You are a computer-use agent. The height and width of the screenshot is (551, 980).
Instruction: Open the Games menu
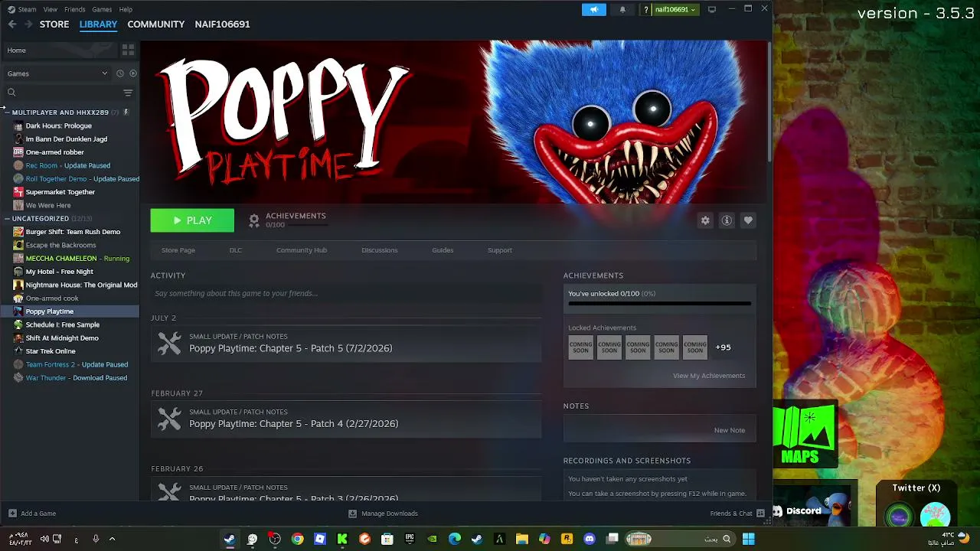point(102,9)
